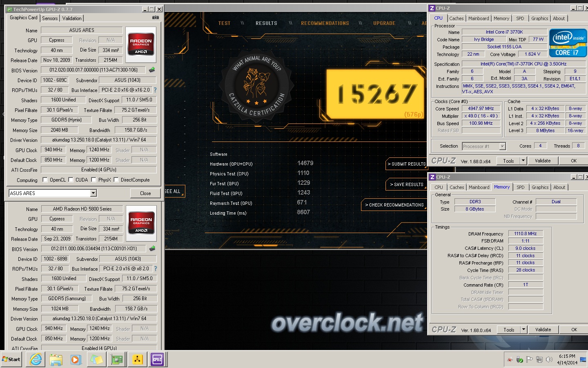Go to Catzilla RECOMMENDATIONS section

(x=325, y=23)
